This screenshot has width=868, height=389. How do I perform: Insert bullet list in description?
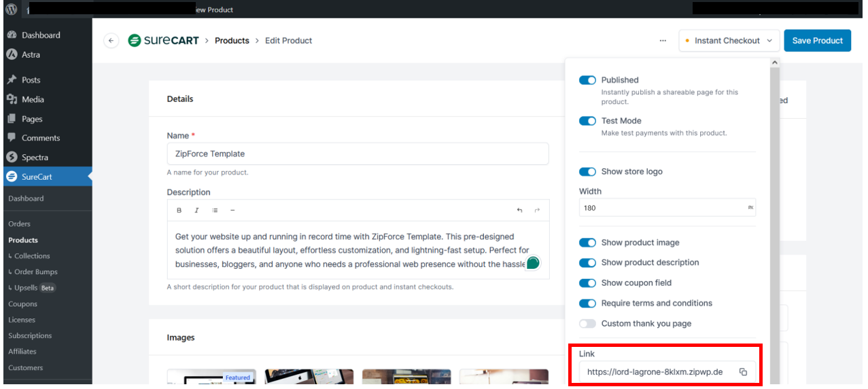coord(215,210)
